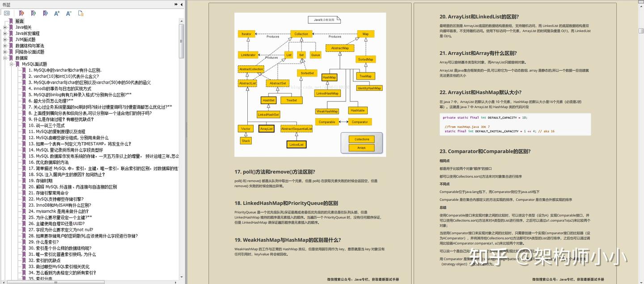This screenshot has width=644, height=284.
Task: Click bookmark panel vertical scrollbar thumb
Action: click(x=182, y=41)
